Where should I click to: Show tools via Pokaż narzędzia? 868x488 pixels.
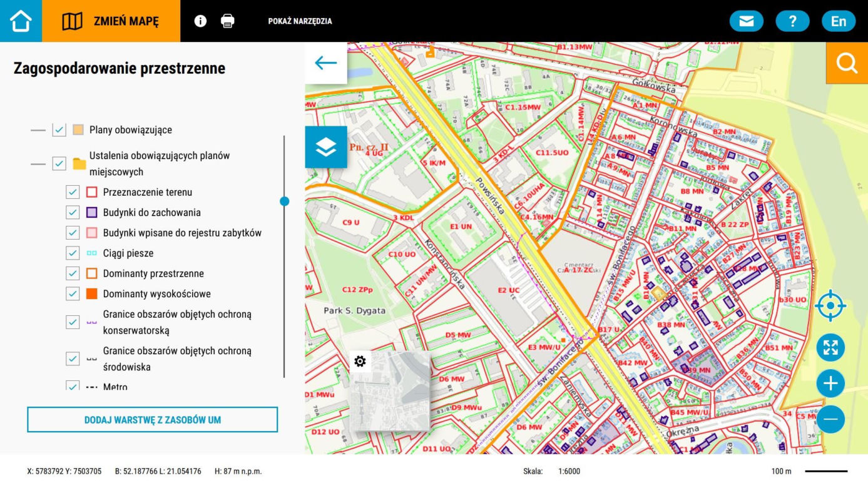300,21
